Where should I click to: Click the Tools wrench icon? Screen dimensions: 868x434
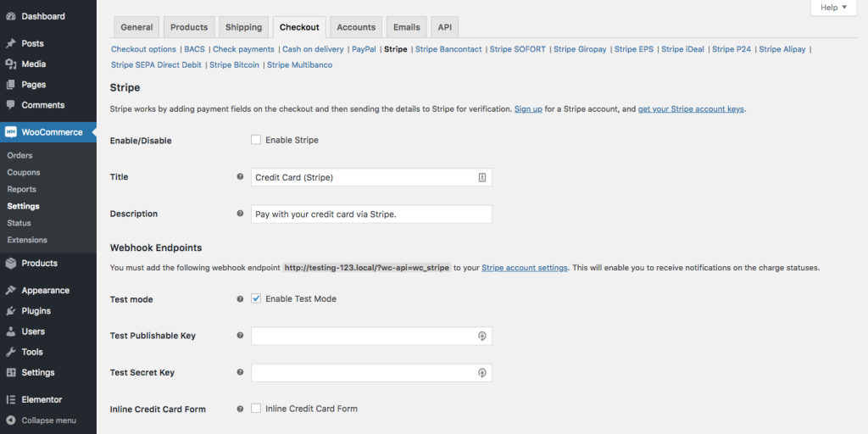tap(10, 352)
